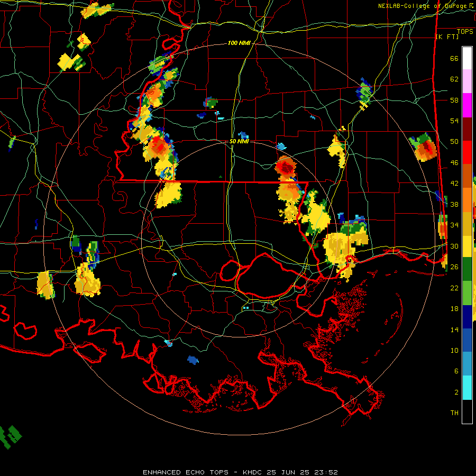476x476 pixels.
Task: Click the TH threshold legend label
Action: [x=454, y=413]
